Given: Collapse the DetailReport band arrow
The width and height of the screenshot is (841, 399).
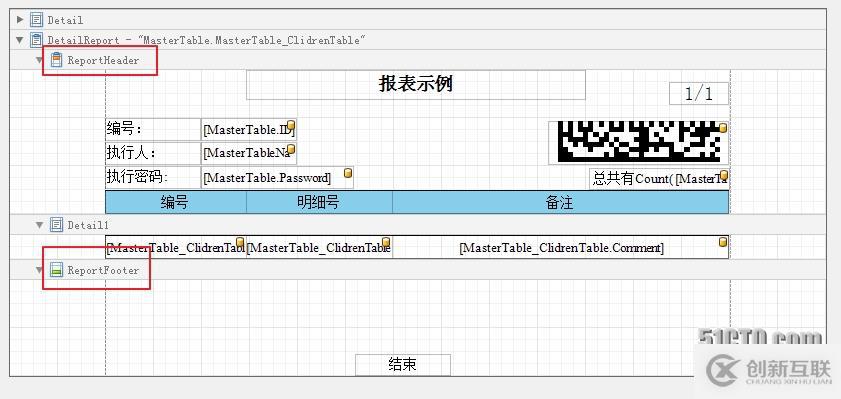Looking at the screenshot, I should [x=20, y=40].
